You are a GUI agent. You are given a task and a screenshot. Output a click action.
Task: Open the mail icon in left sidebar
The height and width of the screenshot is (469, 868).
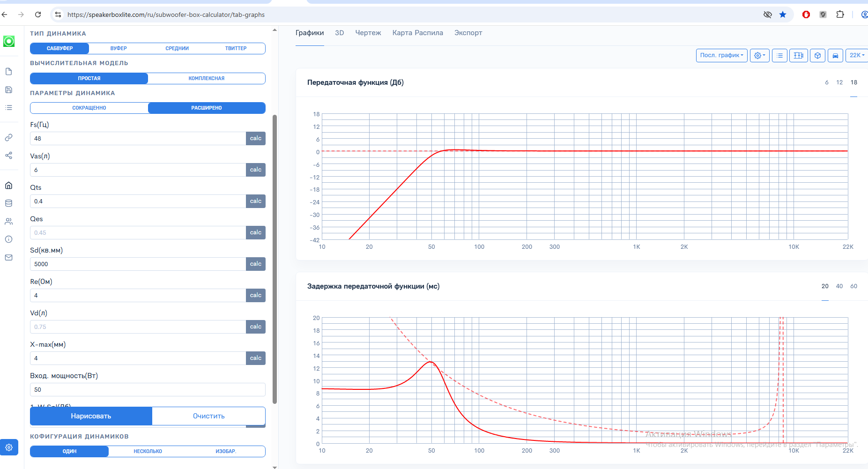(8, 258)
